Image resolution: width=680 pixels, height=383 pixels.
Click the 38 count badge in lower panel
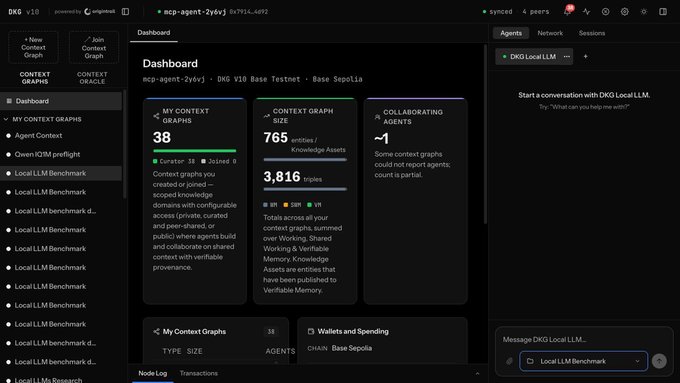tap(271, 331)
